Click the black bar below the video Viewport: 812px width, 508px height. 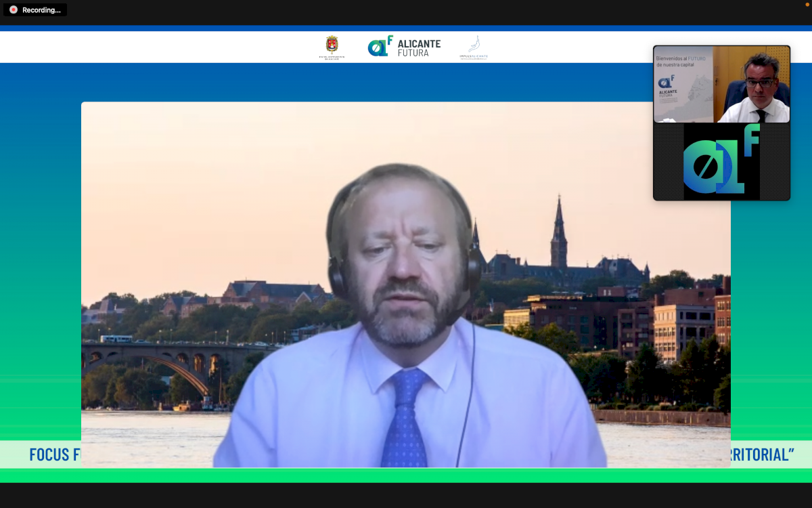[x=406, y=495]
